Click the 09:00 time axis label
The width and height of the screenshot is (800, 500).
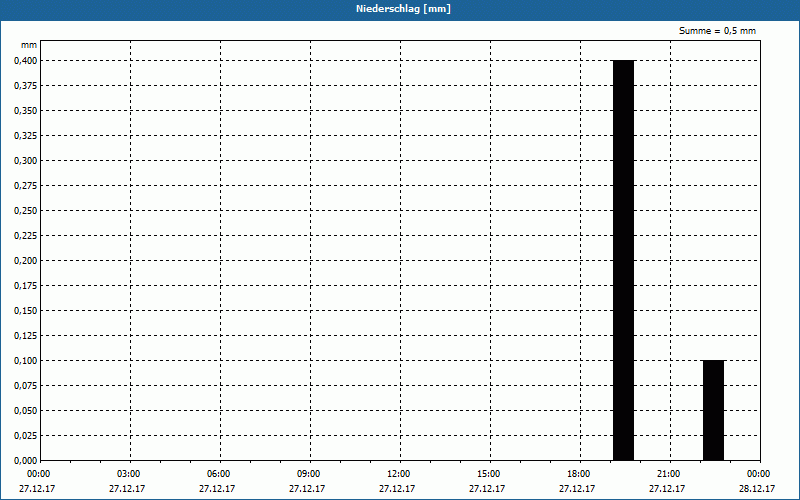pyautogui.click(x=309, y=474)
